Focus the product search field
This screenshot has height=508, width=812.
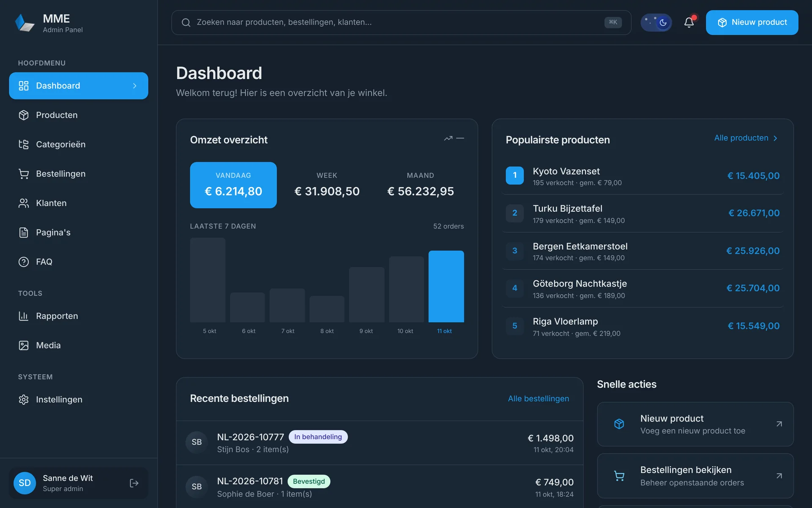401,22
